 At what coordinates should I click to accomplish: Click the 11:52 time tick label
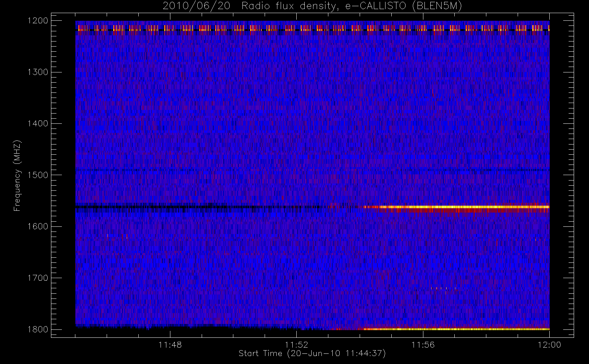pos(296,345)
